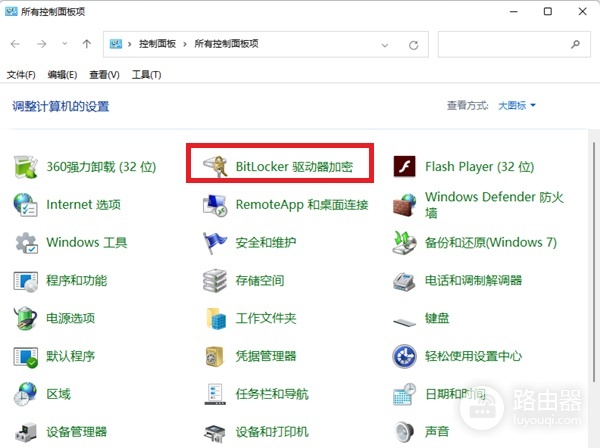Maximize the control panel window
The image size is (600, 448).
click(x=548, y=11)
